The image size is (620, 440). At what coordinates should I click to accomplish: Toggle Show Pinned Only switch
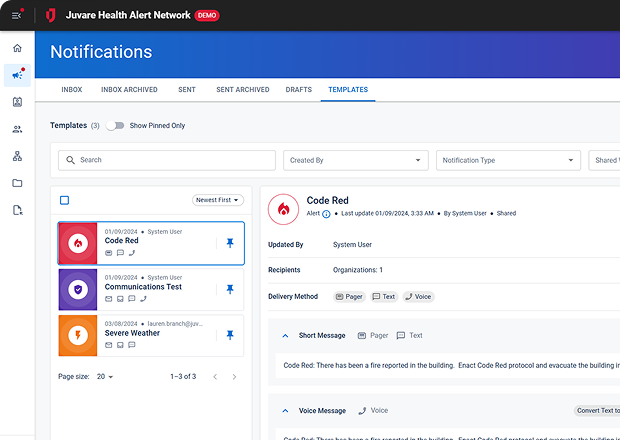[x=116, y=126]
